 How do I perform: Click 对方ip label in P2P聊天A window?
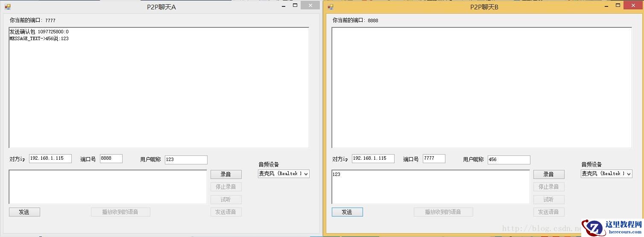(18, 159)
